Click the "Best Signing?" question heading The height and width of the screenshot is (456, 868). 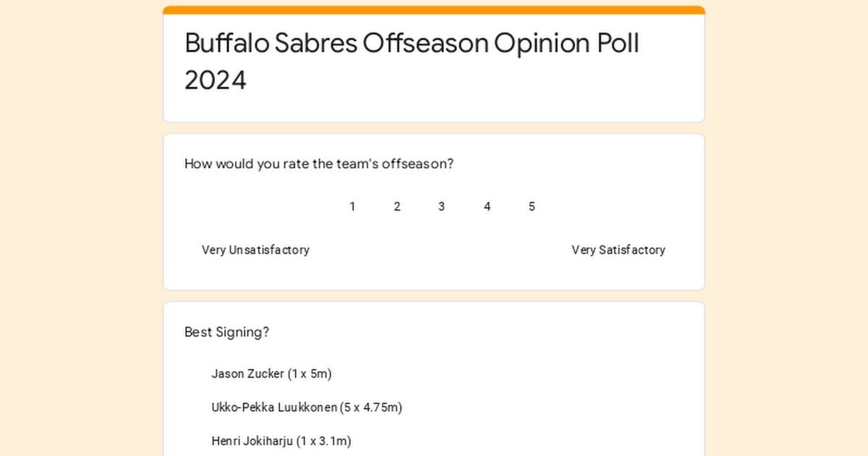[x=226, y=332]
